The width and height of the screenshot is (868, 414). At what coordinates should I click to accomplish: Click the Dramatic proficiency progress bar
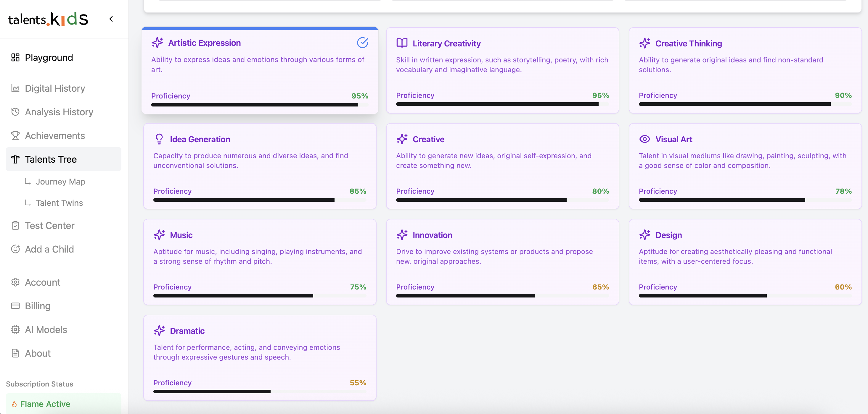point(259,392)
